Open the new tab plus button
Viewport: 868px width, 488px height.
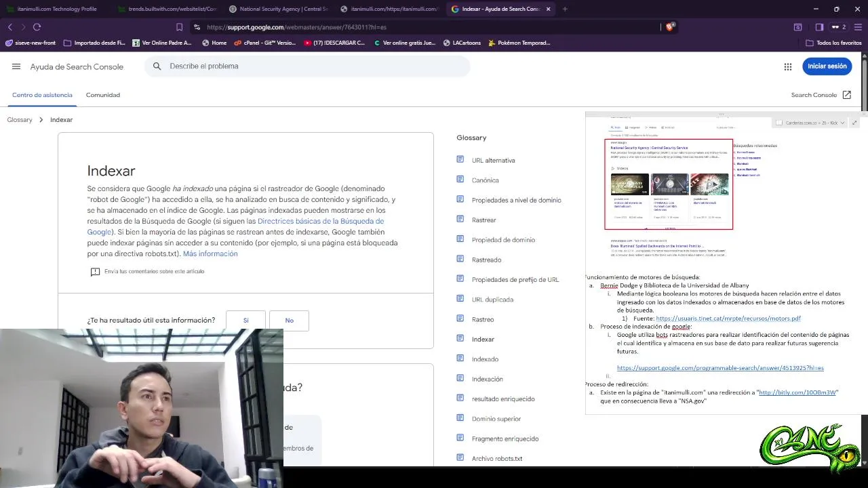point(565,9)
